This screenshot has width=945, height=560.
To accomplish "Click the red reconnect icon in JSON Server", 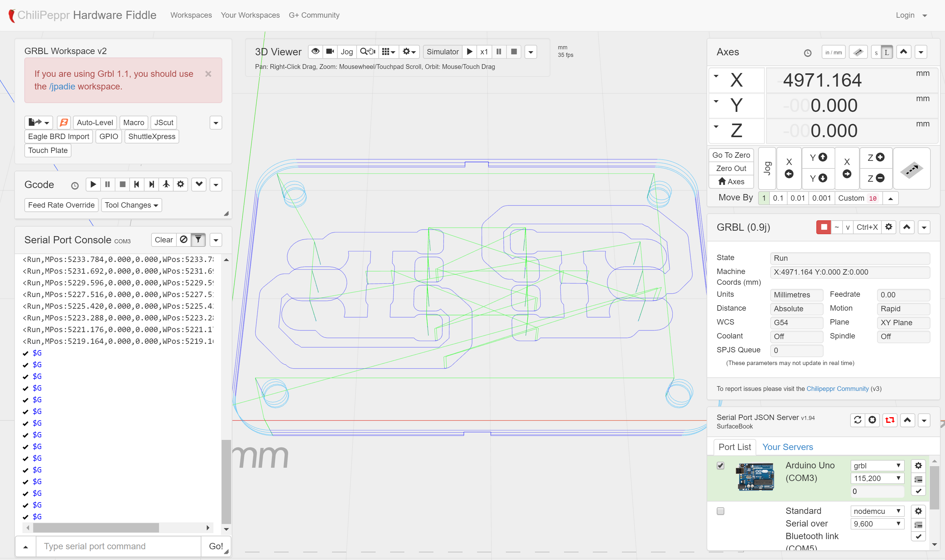I will click(x=890, y=420).
